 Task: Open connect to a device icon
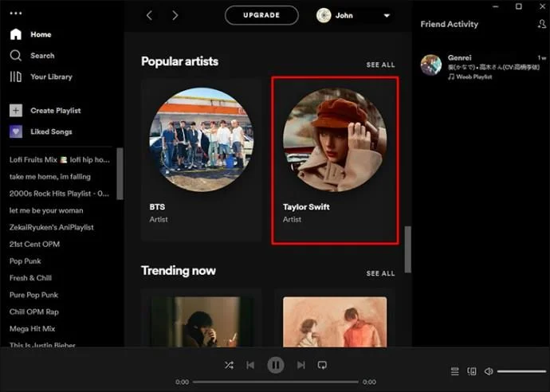472,371
